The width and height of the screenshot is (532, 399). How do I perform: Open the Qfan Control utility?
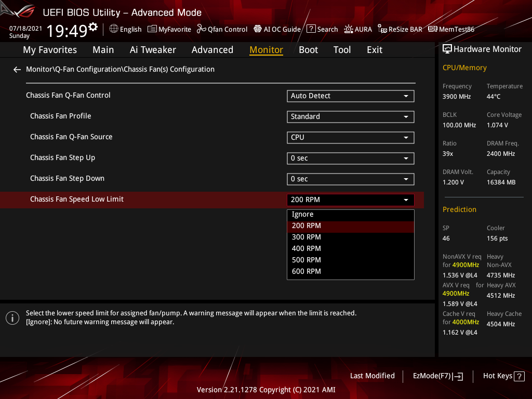222,29
